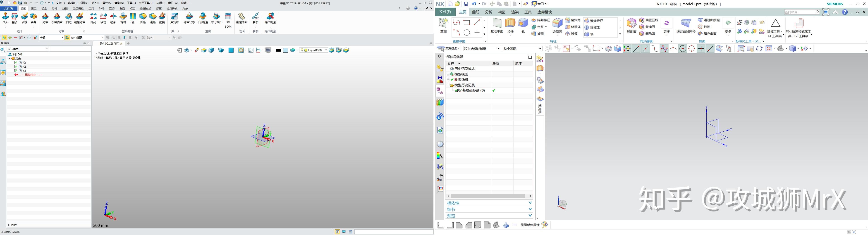Click the rectangle sketch tool in NX
868x235 pixels.
[467, 23]
